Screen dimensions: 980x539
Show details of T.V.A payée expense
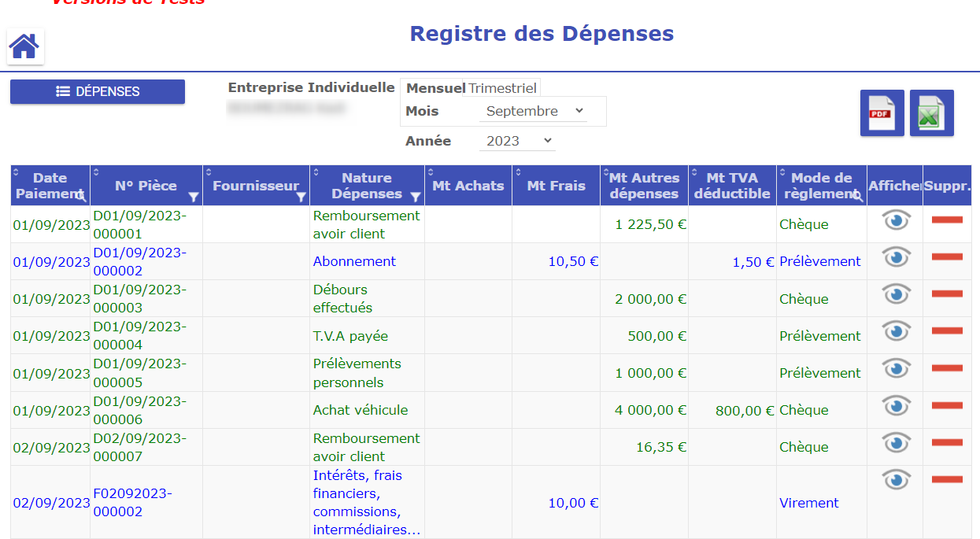tap(896, 331)
